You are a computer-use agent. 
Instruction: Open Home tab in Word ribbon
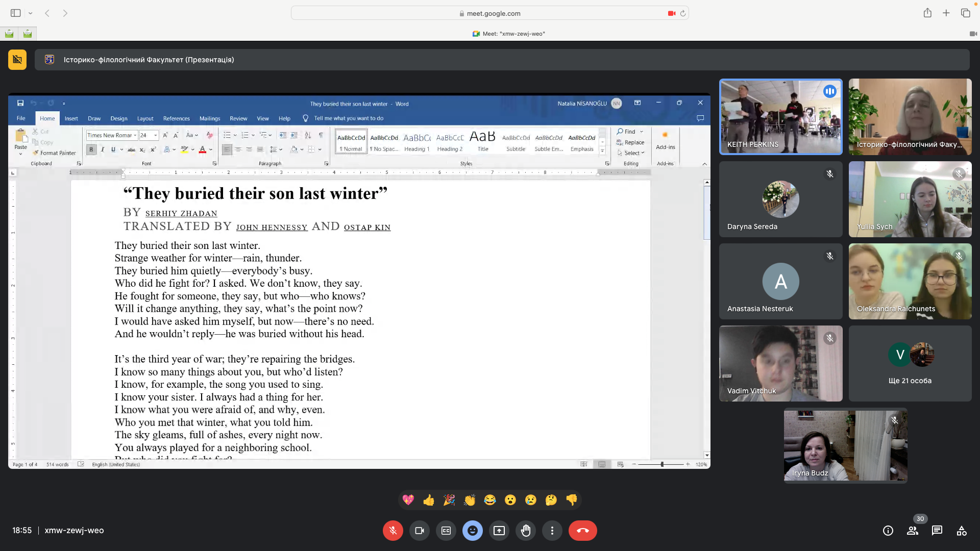pos(47,118)
